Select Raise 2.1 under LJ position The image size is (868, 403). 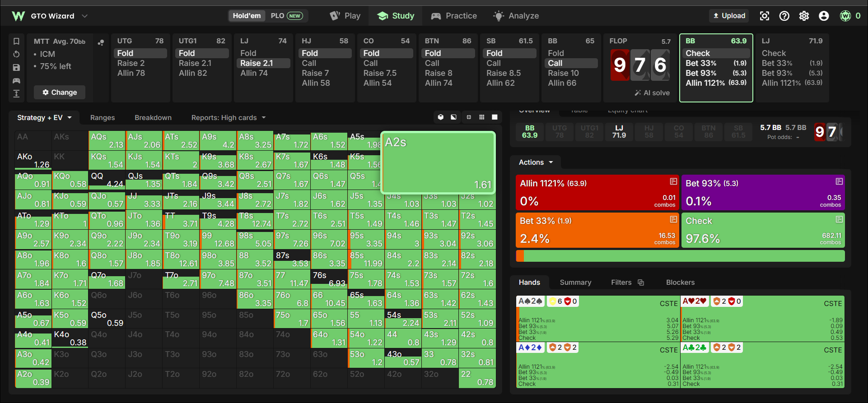(x=263, y=63)
